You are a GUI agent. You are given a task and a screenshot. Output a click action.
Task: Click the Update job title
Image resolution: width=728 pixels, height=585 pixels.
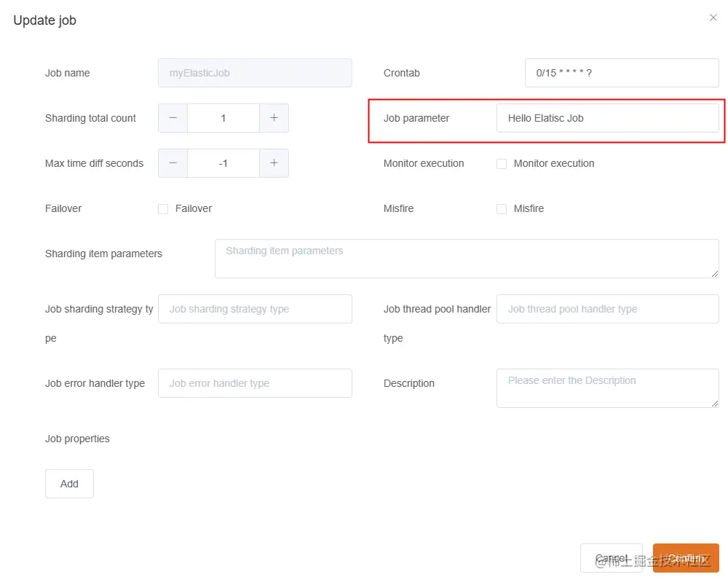pyautogui.click(x=44, y=20)
